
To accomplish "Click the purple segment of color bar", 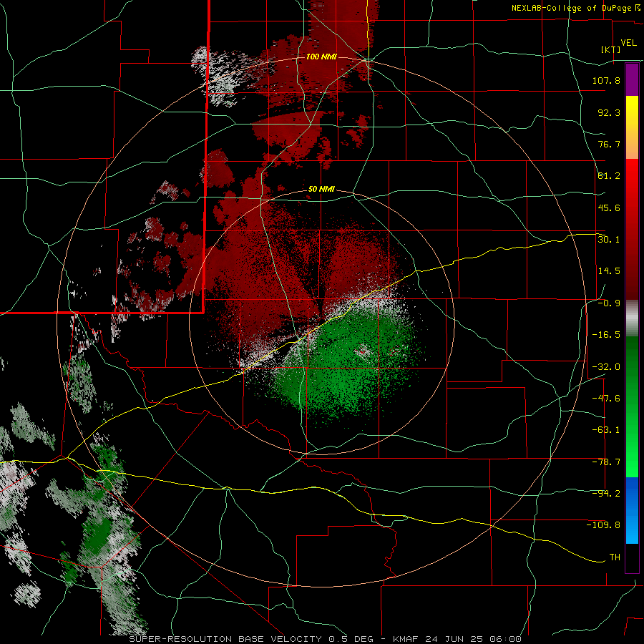I will pyautogui.click(x=632, y=79).
